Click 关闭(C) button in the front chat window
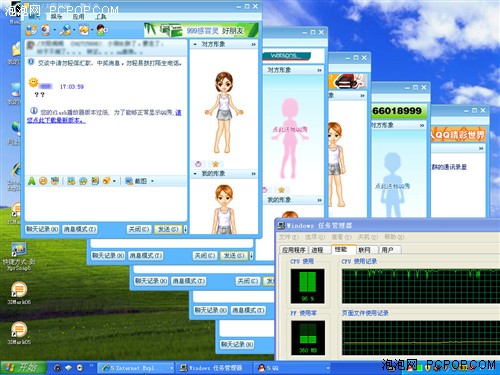Image resolution: width=500 pixels, height=375 pixels. tap(139, 229)
